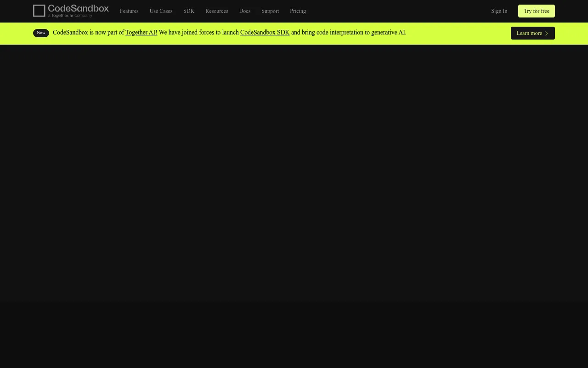
Task: Open the Docs link
Action: (245, 11)
